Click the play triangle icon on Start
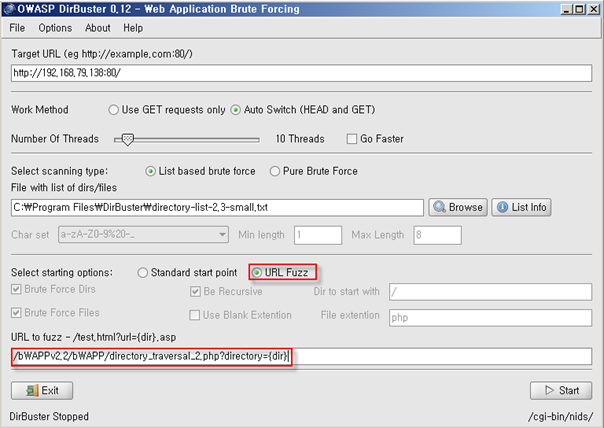This screenshot has height=428, width=604. coord(549,391)
